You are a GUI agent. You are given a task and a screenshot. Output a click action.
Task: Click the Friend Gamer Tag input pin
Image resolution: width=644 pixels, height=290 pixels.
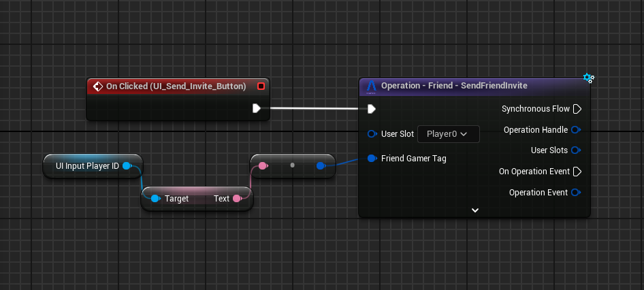tap(372, 159)
